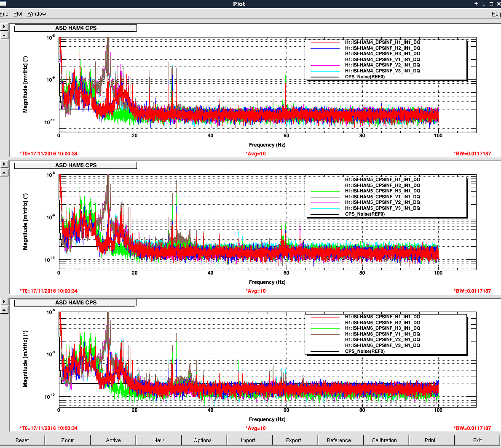This screenshot has width=501, height=448.
Task: Click the Reference button
Action: point(341,440)
